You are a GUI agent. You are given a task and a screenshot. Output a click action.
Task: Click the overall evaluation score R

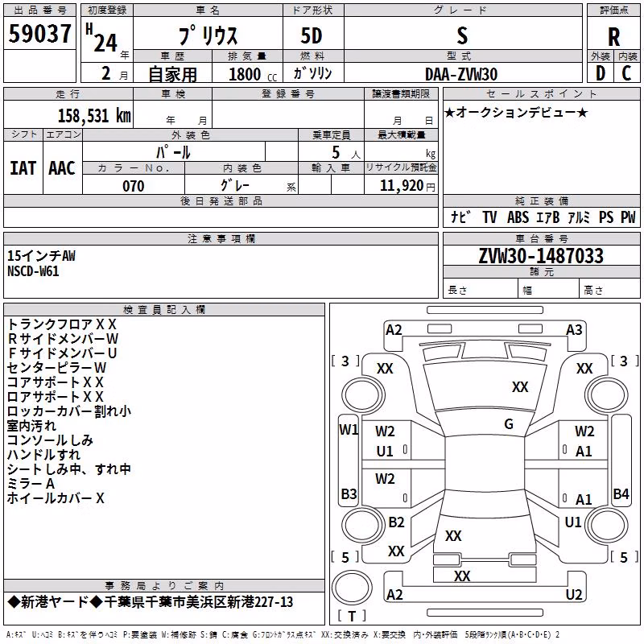click(613, 37)
